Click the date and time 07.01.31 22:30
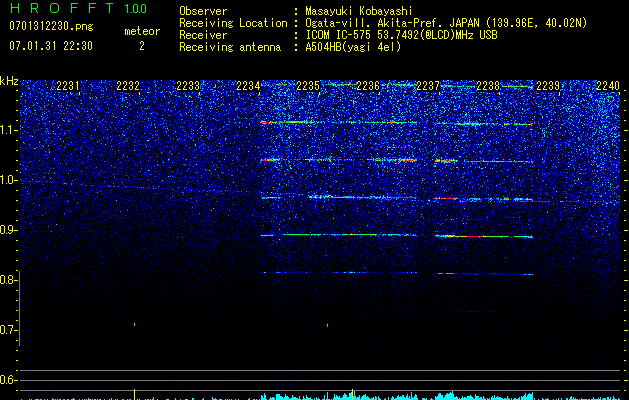This screenshot has height=400, width=629. (51, 46)
